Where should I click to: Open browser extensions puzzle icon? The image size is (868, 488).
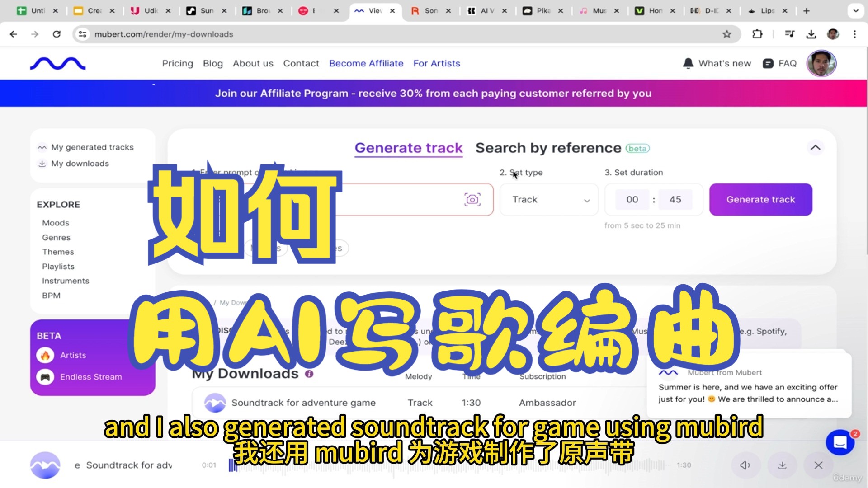pos(757,34)
